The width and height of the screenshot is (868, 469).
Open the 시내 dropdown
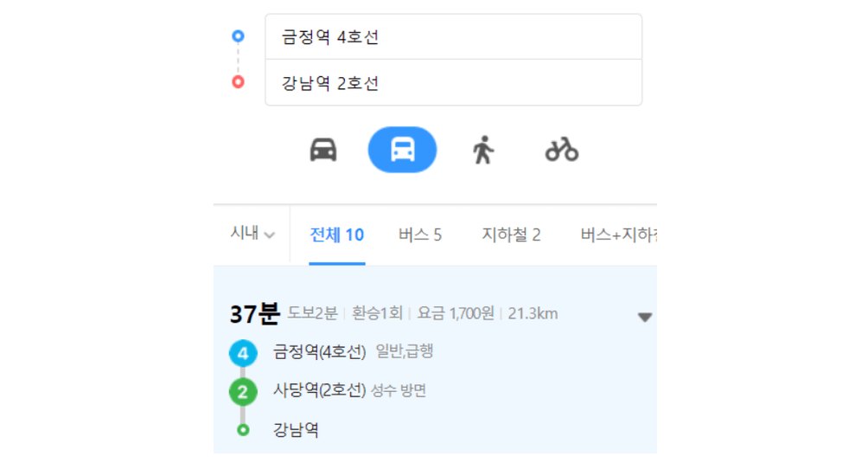(x=252, y=234)
